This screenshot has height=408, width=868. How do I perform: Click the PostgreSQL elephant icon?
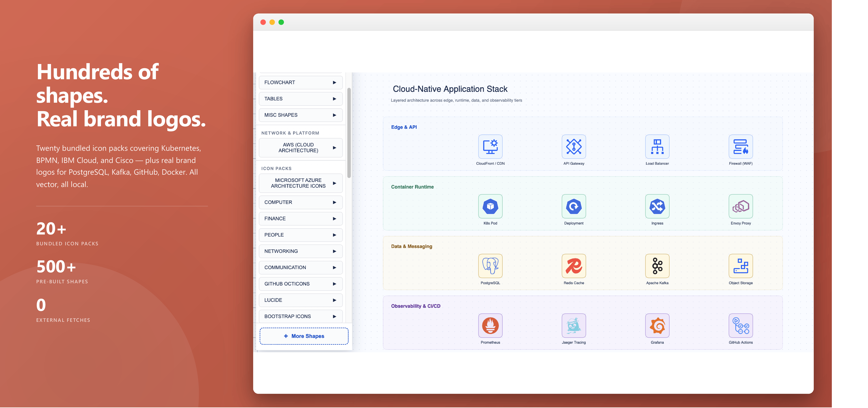point(490,266)
